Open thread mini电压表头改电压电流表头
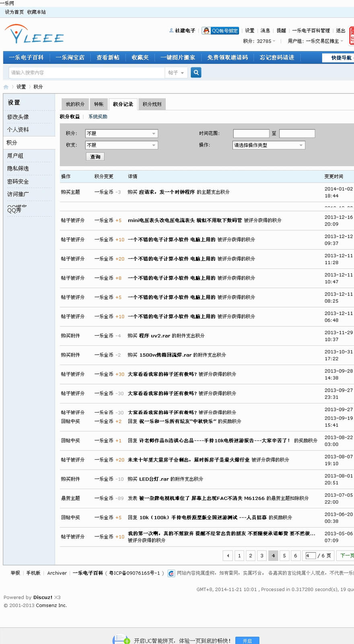This screenshot has width=354, height=644. pyautogui.click(x=185, y=220)
